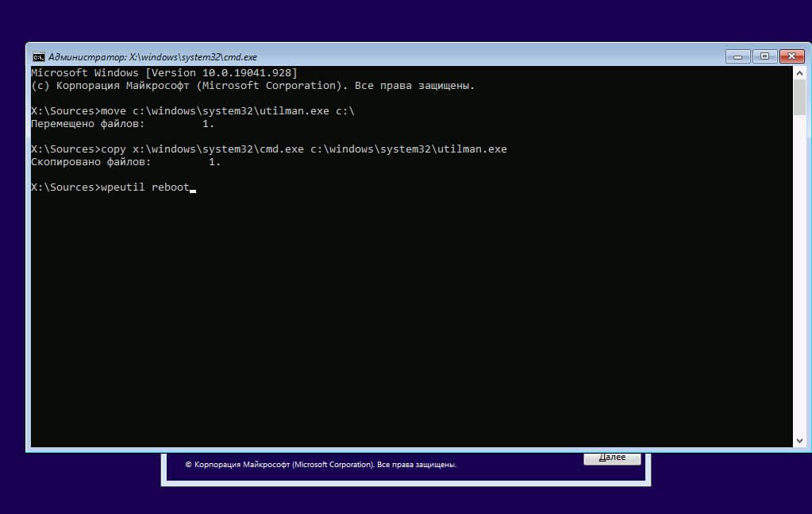Click the copyright text in the setup window
This screenshot has width=812, height=514.
[x=321, y=465]
